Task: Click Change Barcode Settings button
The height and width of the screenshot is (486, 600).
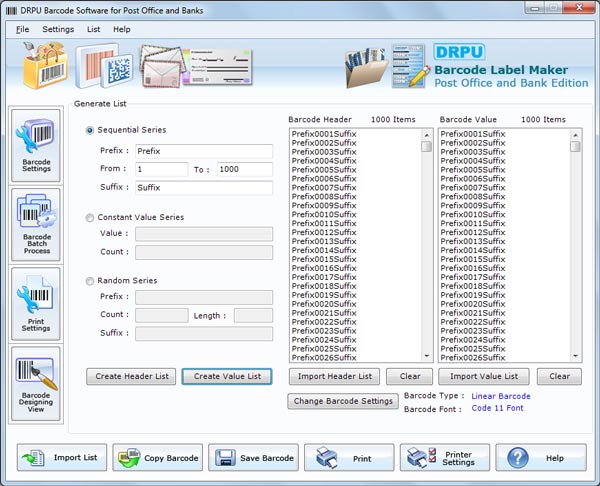Action: (x=343, y=401)
